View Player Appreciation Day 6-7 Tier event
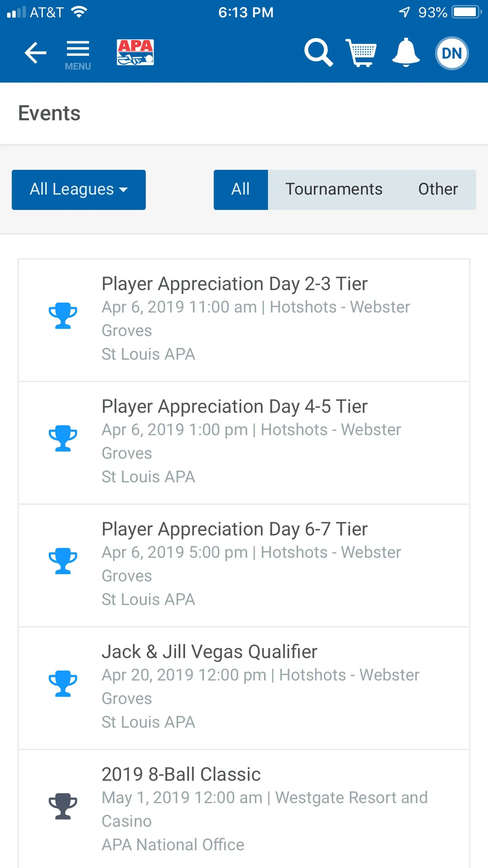488x868 pixels. point(235,529)
